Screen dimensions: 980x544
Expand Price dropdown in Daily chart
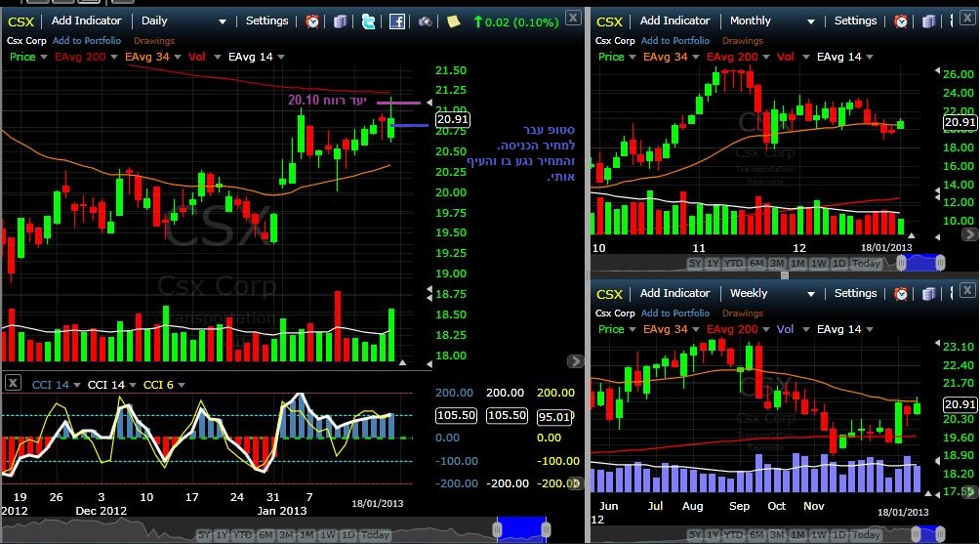point(44,57)
